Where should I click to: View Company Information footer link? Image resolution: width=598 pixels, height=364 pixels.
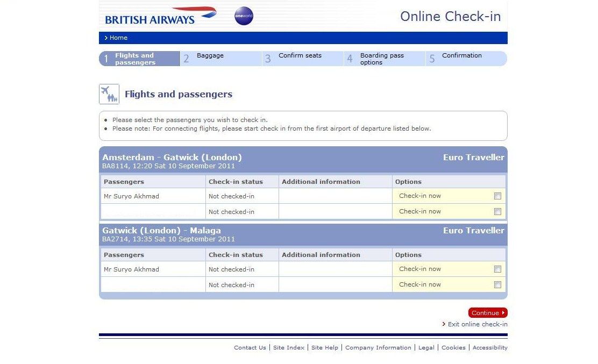tap(378, 348)
